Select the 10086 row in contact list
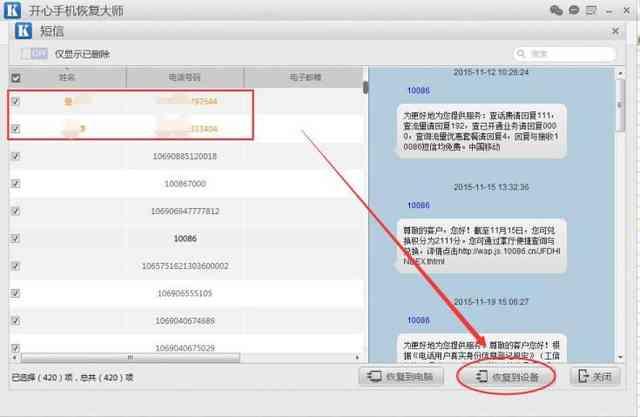The height and width of the screenshot is (417, 640). click(x=186, y=238)
